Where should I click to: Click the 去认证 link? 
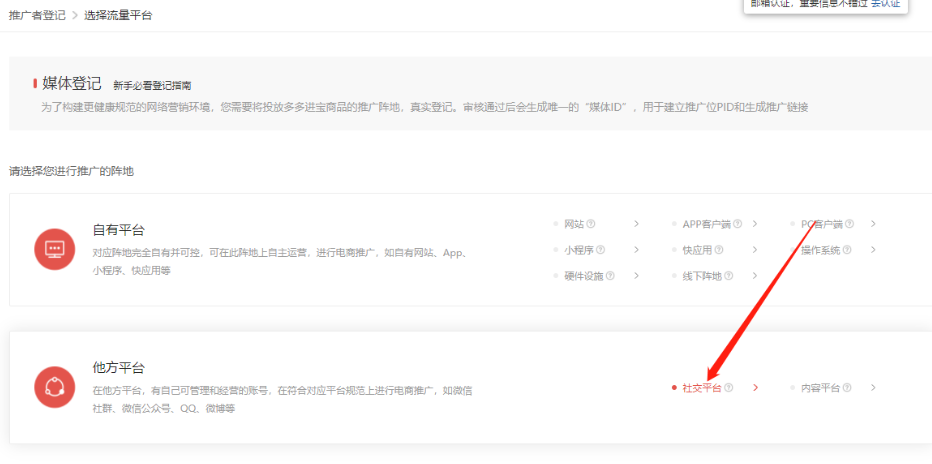[886, 4]
